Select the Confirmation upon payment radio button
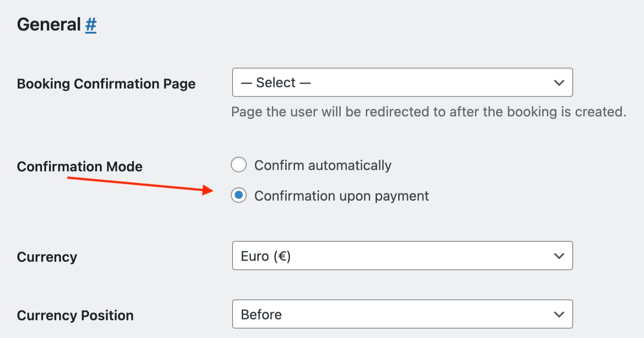The image size is (644, 338). (x=239, y=196)
